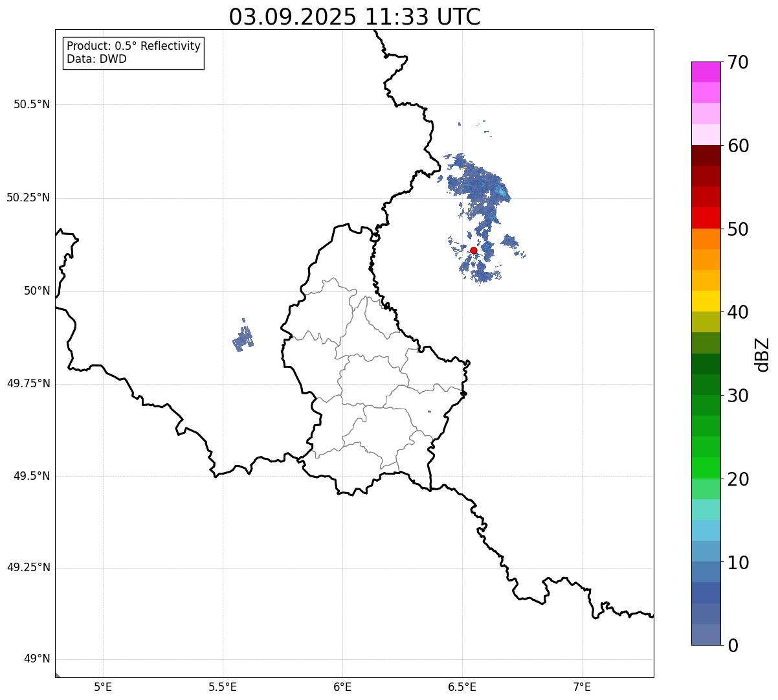
Task: Click the 'Product: 0.5° Reflectivity' legend text
Action: (x=133, y=46)
